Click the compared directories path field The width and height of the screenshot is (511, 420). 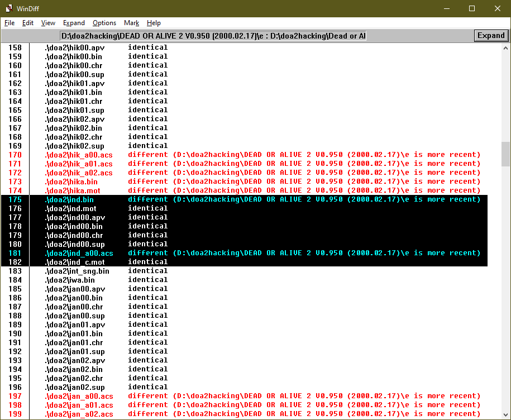213,36
